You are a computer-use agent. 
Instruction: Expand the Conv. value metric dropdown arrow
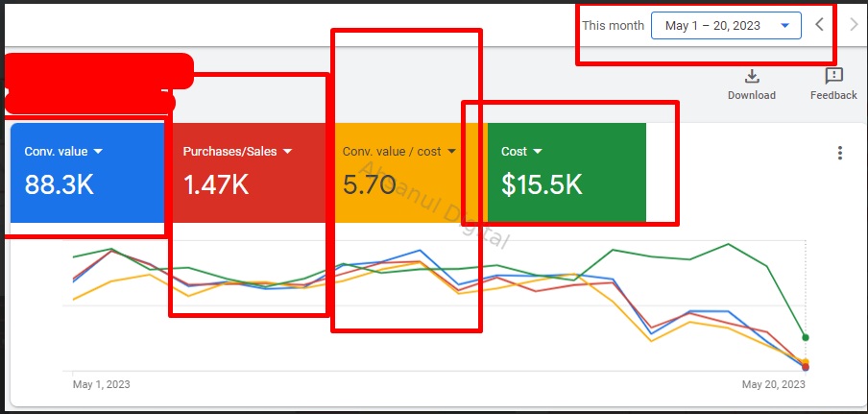click(98, 151)
